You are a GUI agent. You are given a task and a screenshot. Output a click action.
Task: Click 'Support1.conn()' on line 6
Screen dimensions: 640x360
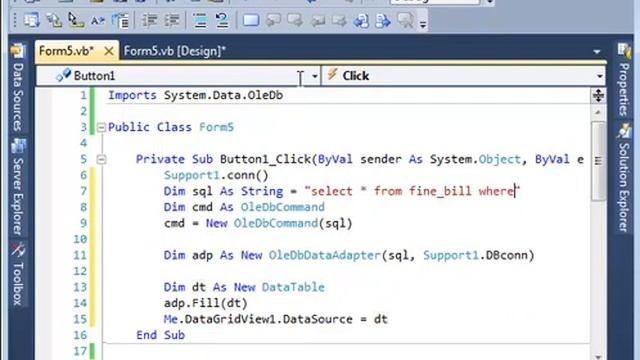216,176
